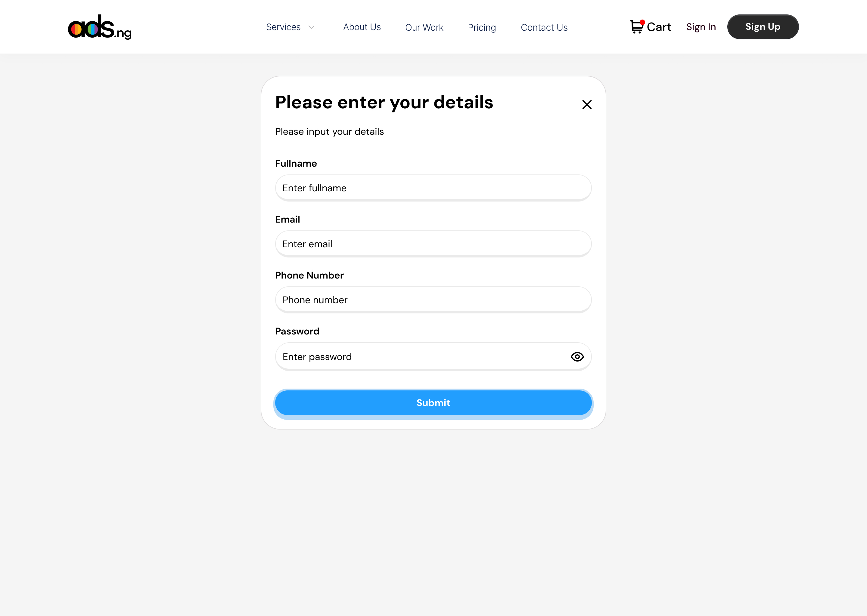Click the ads.ng logo
The height and width of the screenshot is (616, 867).
[99, 27]
